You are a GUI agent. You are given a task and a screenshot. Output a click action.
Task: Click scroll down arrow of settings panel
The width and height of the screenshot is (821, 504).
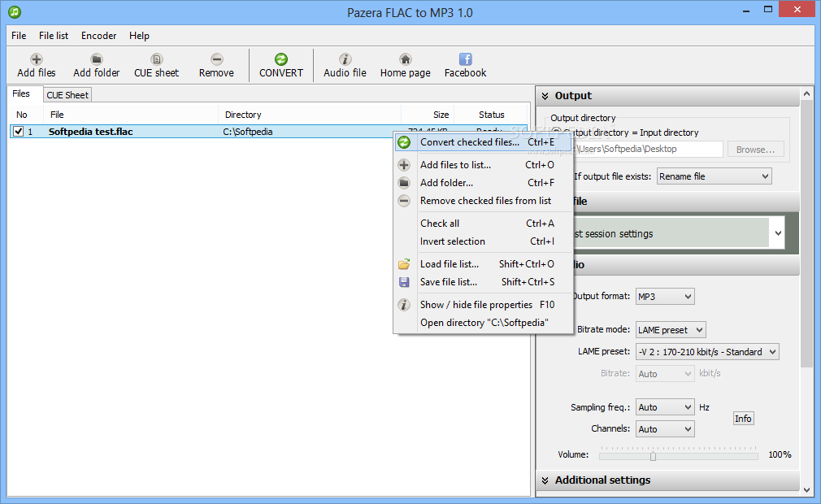(x=807, y=490)
